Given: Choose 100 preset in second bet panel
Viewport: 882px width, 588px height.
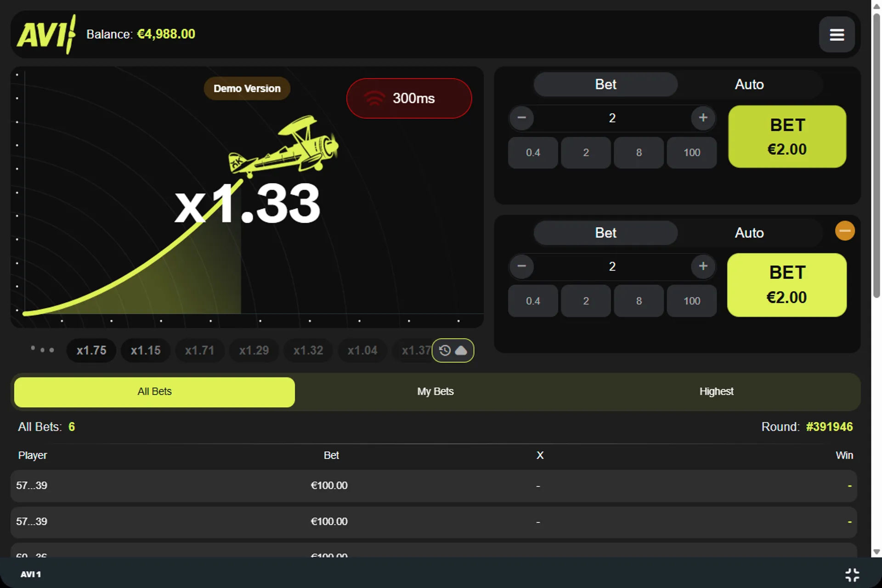Looking at the screenshot, I should point(692,301).
